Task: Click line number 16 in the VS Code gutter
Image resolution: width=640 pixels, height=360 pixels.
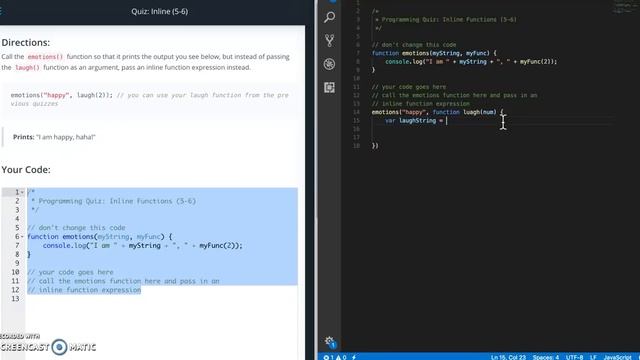Action: click(356, 129)
